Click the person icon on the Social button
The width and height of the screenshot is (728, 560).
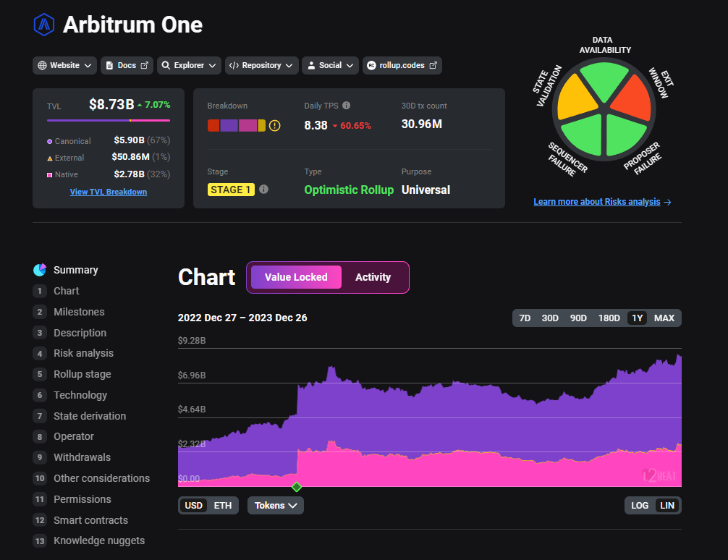pos(312,65)
